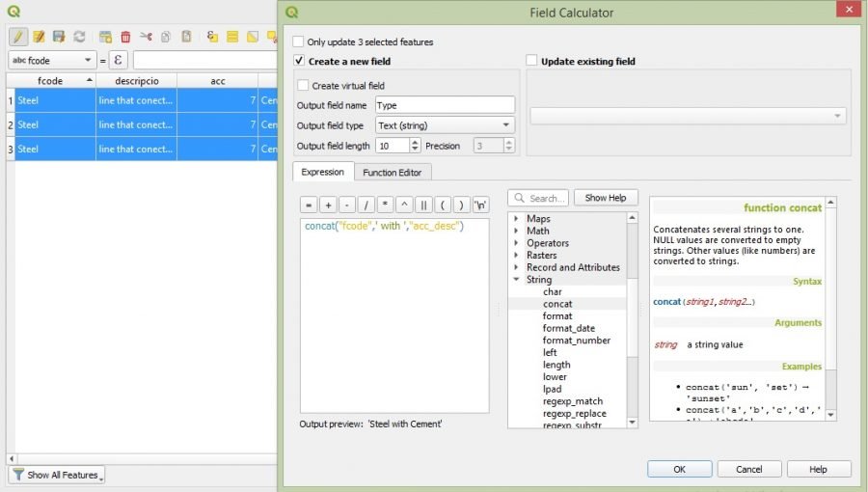Insert the concatenation || operator
The width and height of the screenshot is (868, 492).
click(x=425, y=205)
